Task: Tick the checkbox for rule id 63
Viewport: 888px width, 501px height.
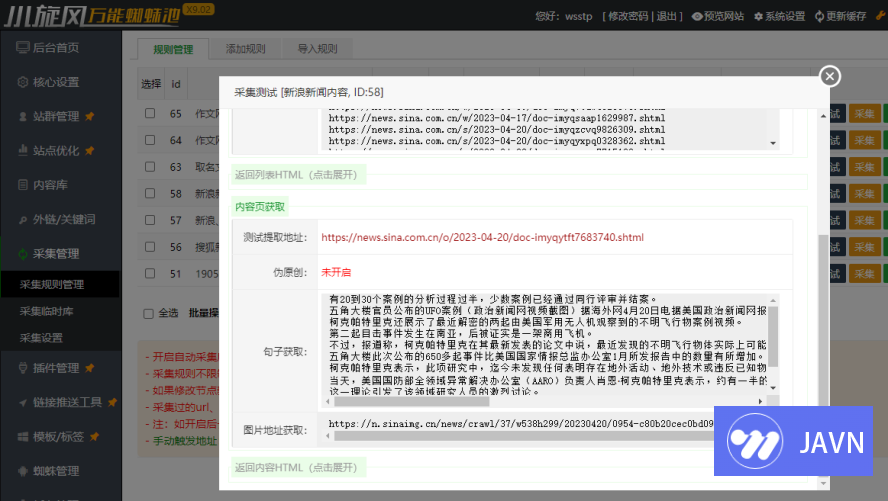Action: click(150, 166)
